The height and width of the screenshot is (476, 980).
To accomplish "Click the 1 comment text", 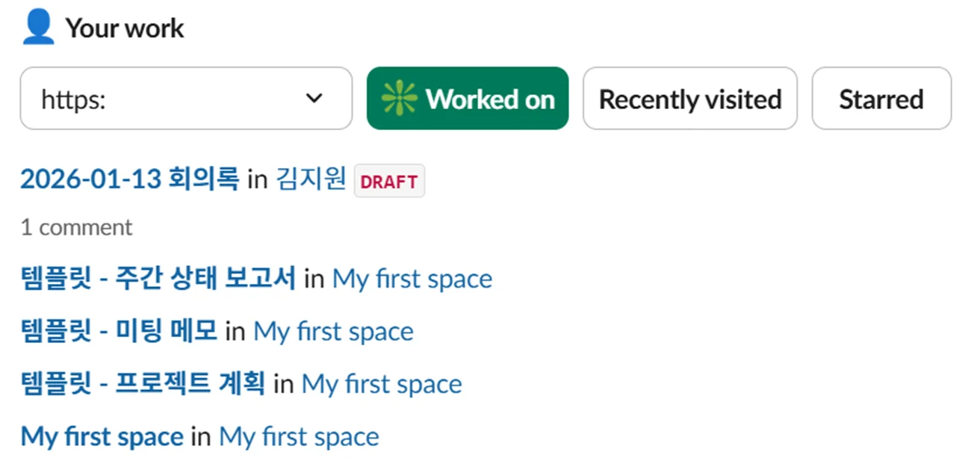I will coord(76,227).
